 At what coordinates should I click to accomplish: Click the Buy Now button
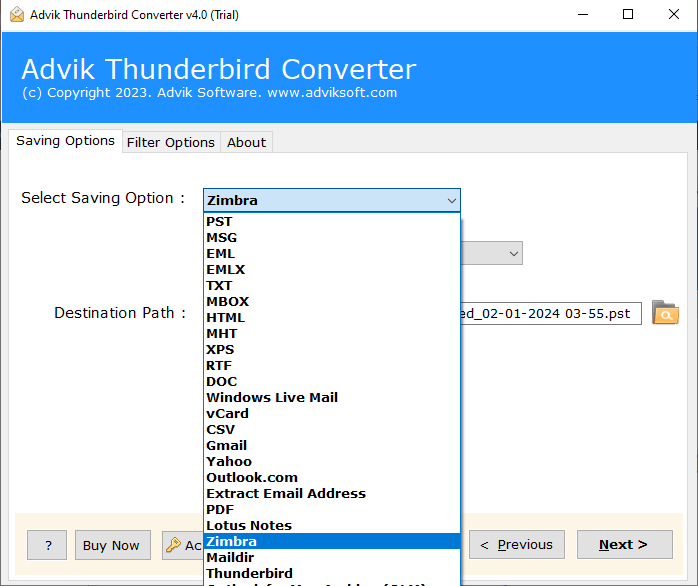coord(113,545)
